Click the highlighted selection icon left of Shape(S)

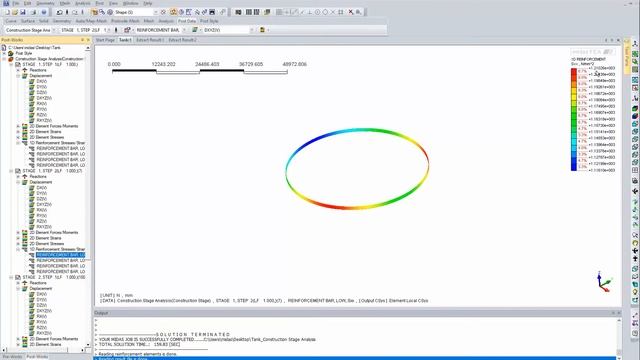tap(94, 12)
